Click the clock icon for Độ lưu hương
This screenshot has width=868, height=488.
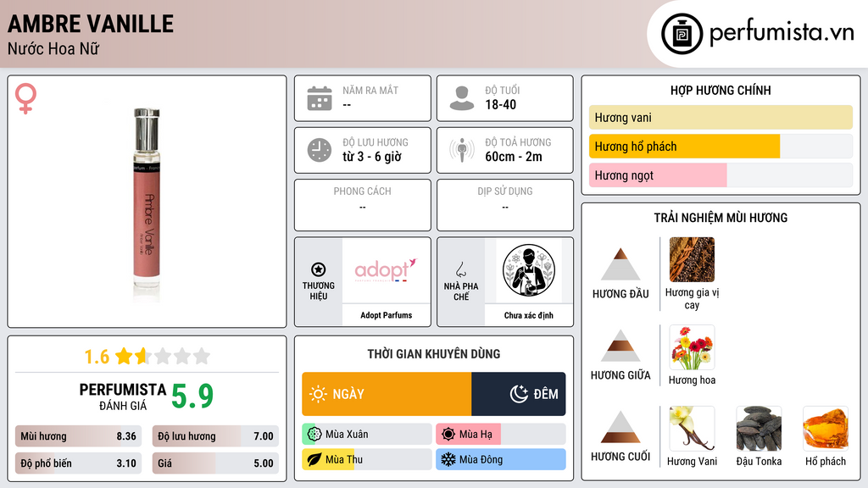point(320,150)
